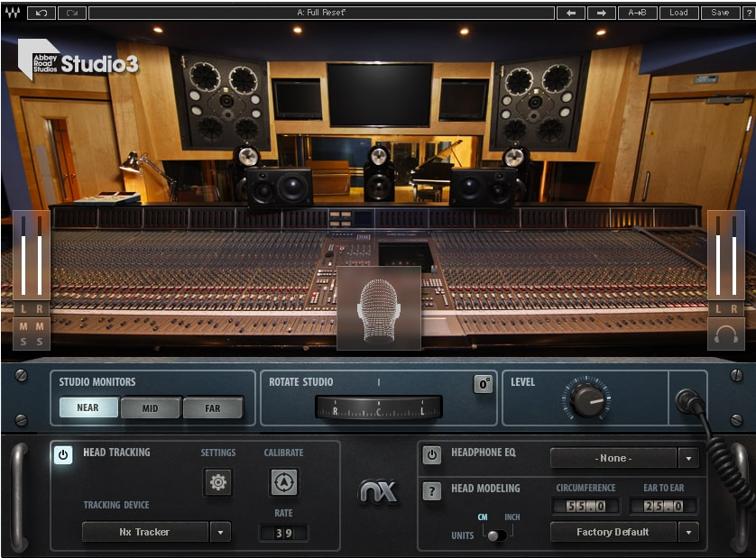
Task: Click the headphone jack plug icon
Action: click(x=688, y=403)
